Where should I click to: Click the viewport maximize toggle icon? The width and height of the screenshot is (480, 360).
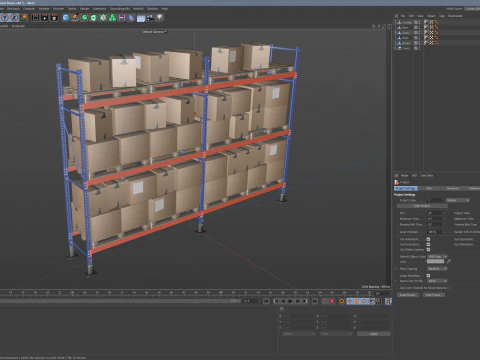point(389,26)
